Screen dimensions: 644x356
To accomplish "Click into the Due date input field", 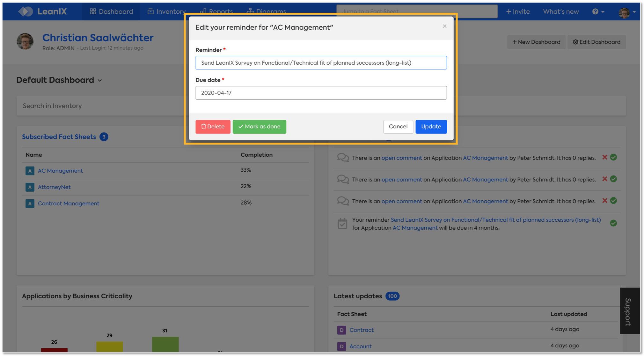I will [321, 93].
